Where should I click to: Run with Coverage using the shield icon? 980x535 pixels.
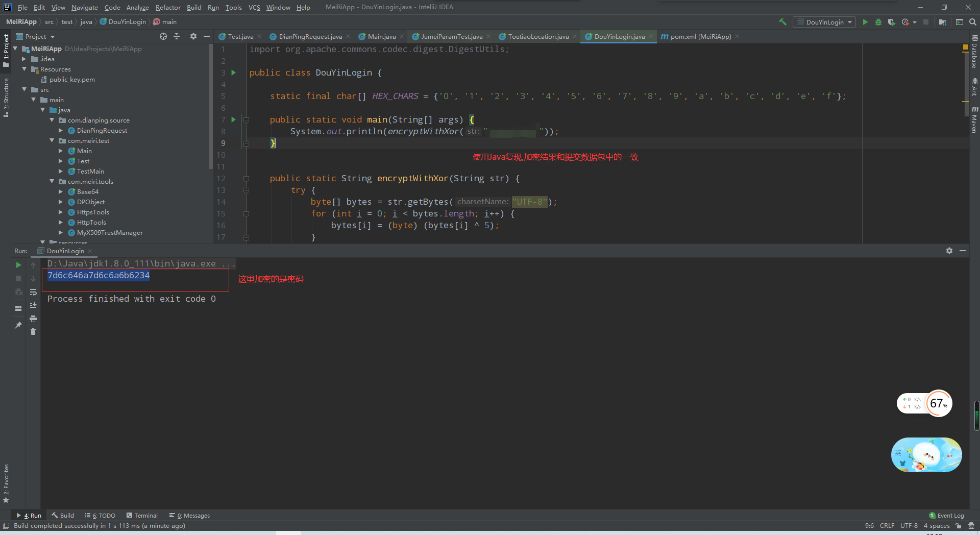[891, 22]
